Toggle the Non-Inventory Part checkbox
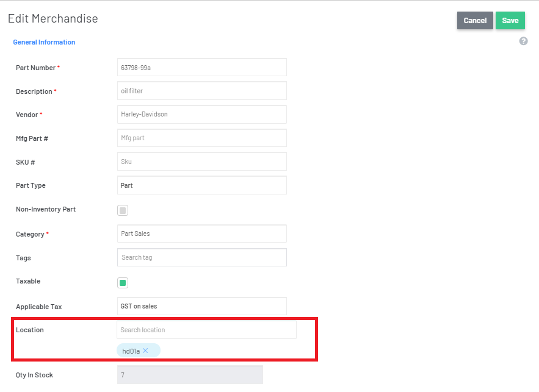 [x=123, y=210]
